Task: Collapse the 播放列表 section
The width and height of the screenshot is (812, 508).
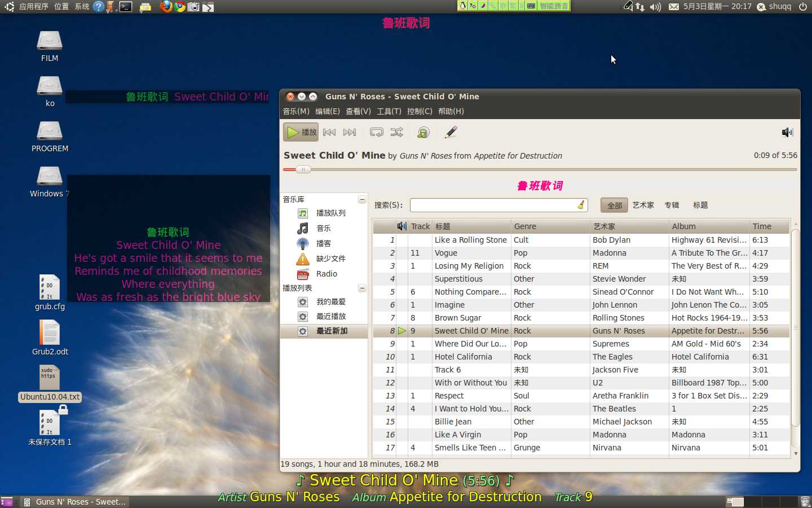Action: coord(362,288)
